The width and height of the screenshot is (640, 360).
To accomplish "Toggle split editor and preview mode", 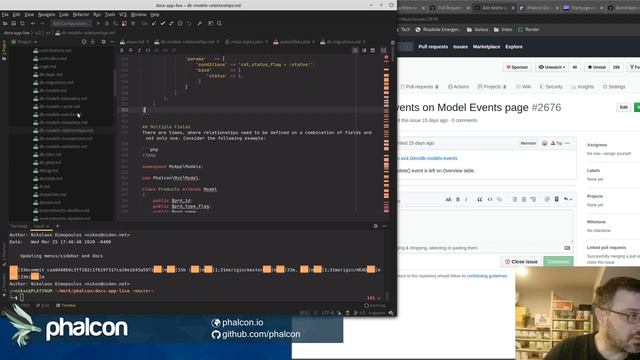I will pyautogui.click(x=364, y=50).
